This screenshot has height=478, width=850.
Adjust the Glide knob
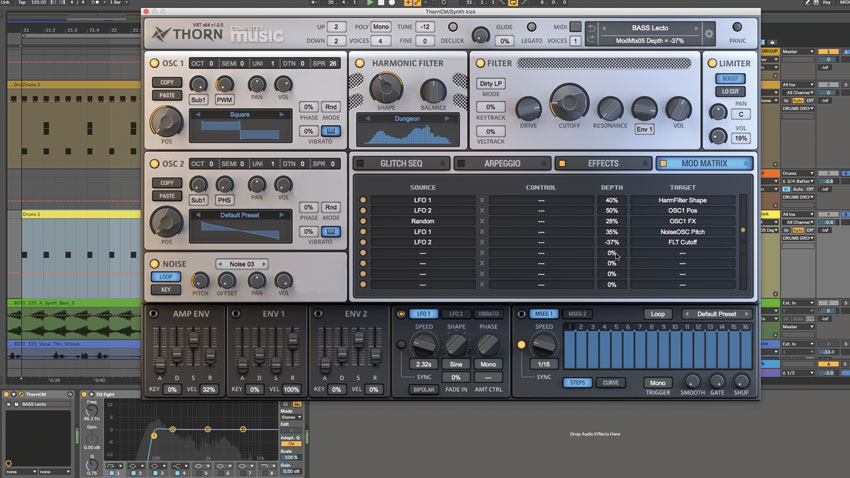click(480, 35)
